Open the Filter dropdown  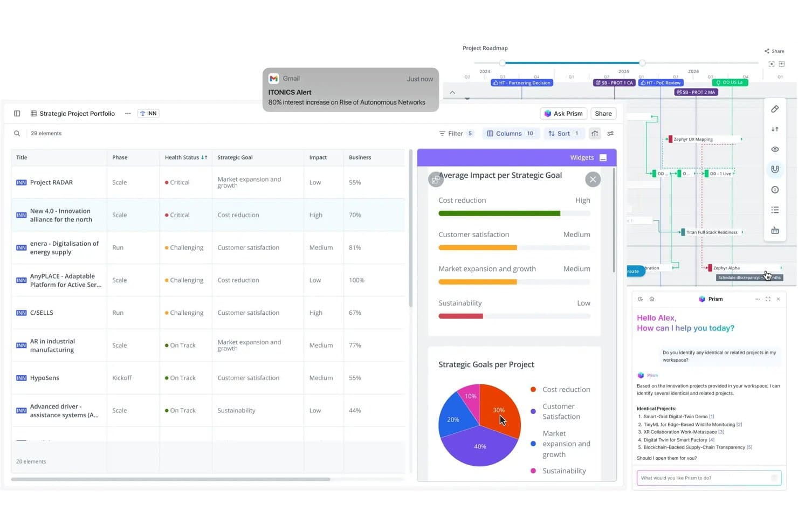[x=457, y=134]
